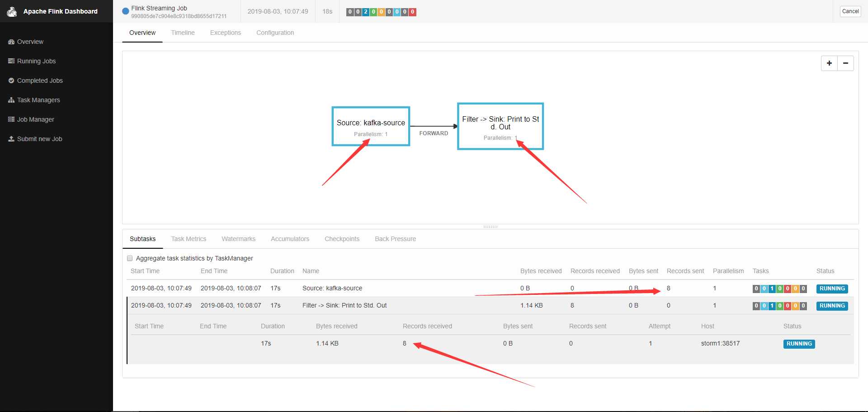
Task: Open the Watermarks tab
Action: pos(238,239)
